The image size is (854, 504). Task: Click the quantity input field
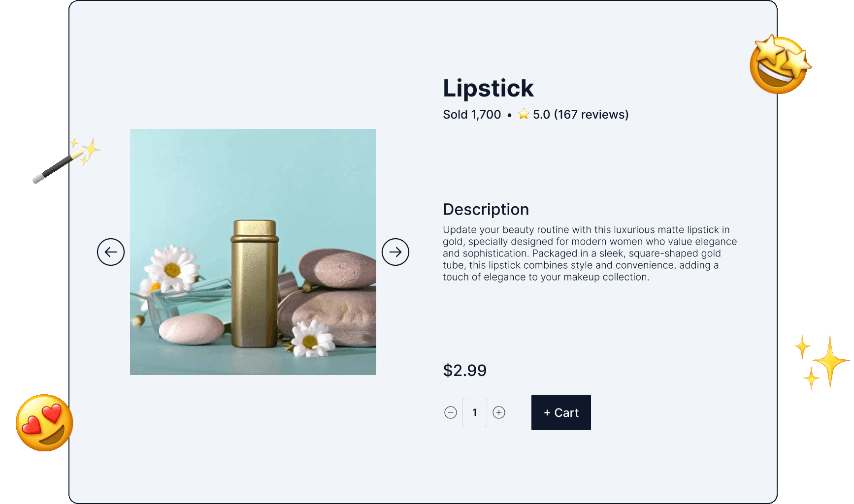click(x=475, y=412)
